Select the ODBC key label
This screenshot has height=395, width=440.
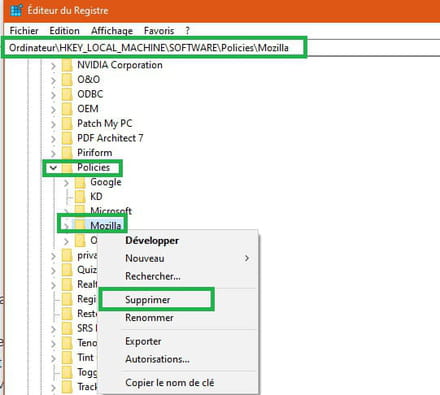click(x=90, y=94)
